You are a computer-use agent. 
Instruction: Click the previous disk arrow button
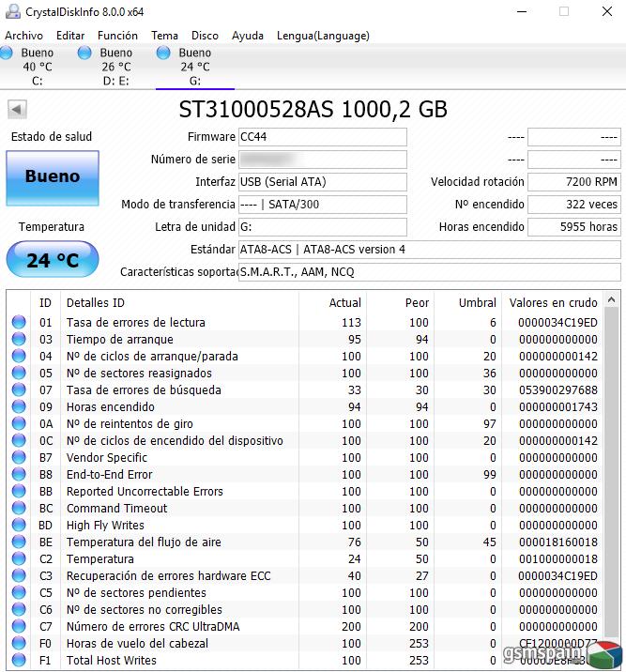click(17, 109)
